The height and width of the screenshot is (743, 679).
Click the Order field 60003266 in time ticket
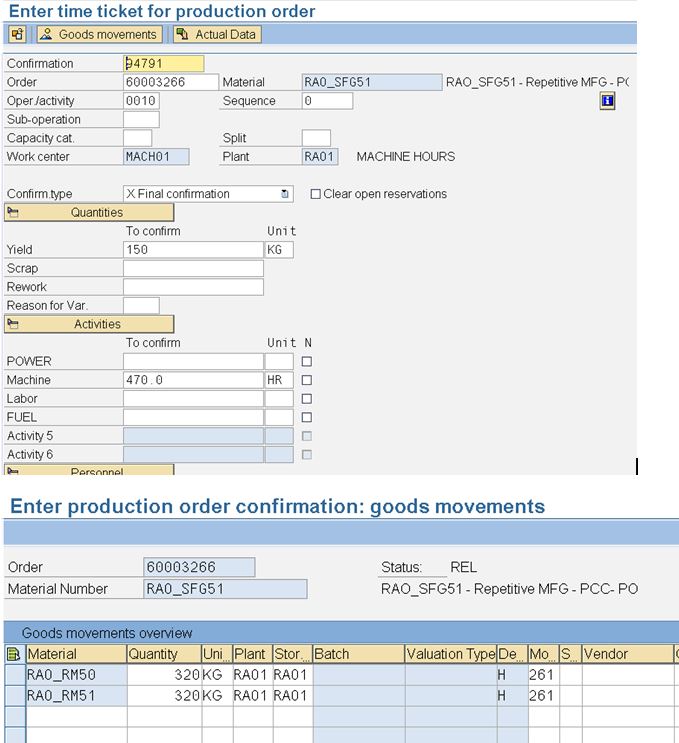(x=171, y=82)
